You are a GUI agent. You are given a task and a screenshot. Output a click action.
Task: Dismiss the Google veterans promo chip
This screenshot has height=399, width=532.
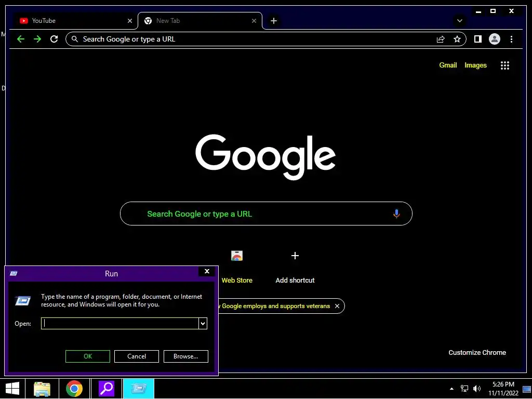(337, 306)
